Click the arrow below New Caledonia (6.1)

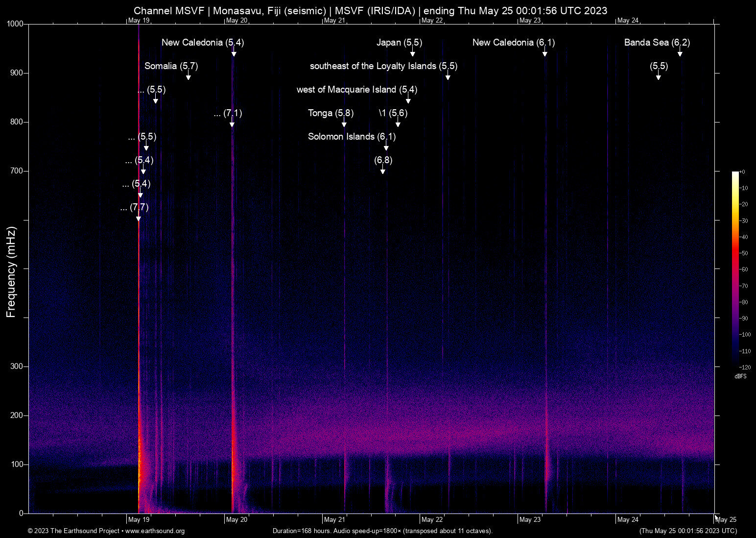(544, 53)
